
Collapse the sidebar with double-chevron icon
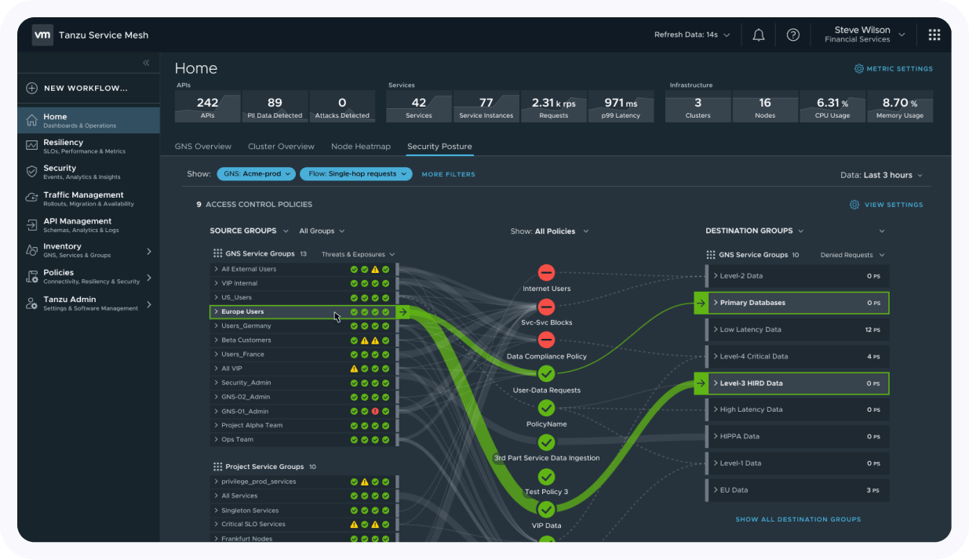pyautogui.click(x=146, y=63)
